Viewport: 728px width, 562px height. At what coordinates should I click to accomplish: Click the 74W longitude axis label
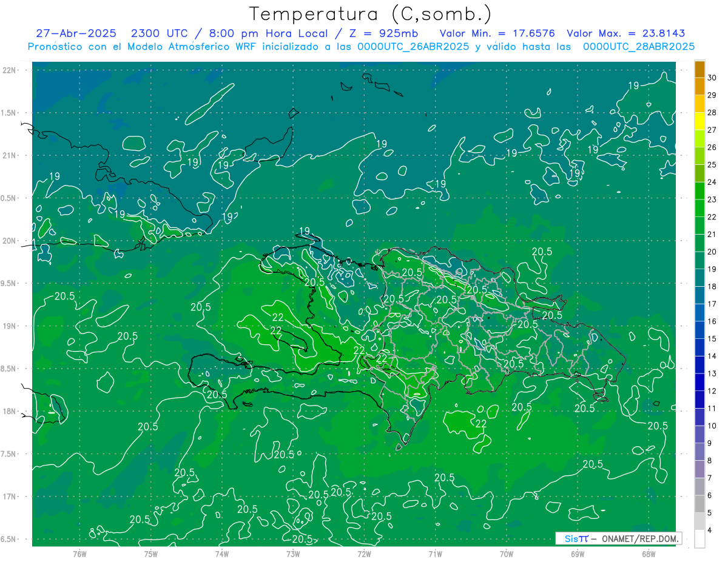(x=222, y=554)
